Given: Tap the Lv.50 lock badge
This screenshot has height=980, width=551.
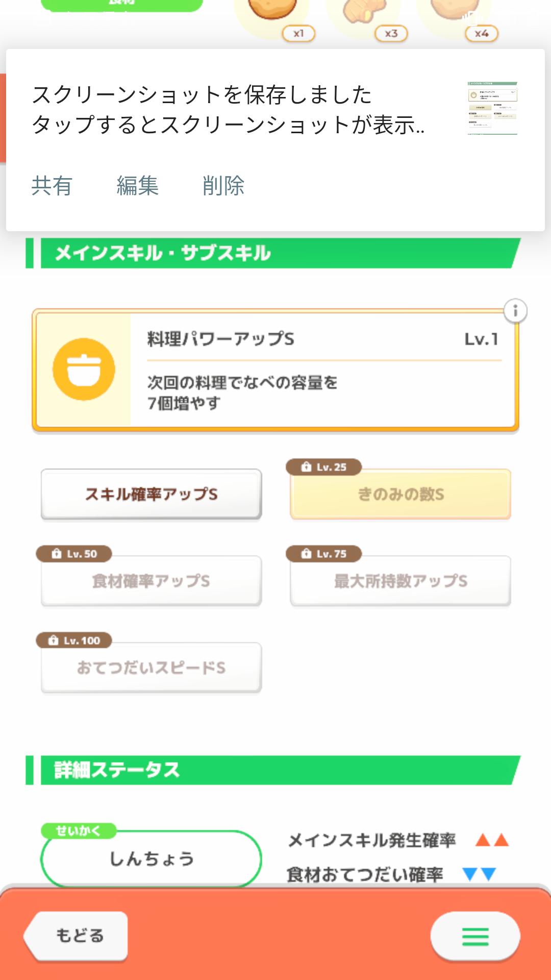Looking at the screenshot, I should point(74,554).
